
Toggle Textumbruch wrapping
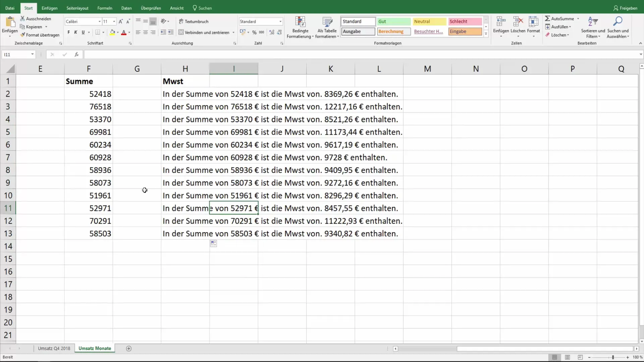194,21
